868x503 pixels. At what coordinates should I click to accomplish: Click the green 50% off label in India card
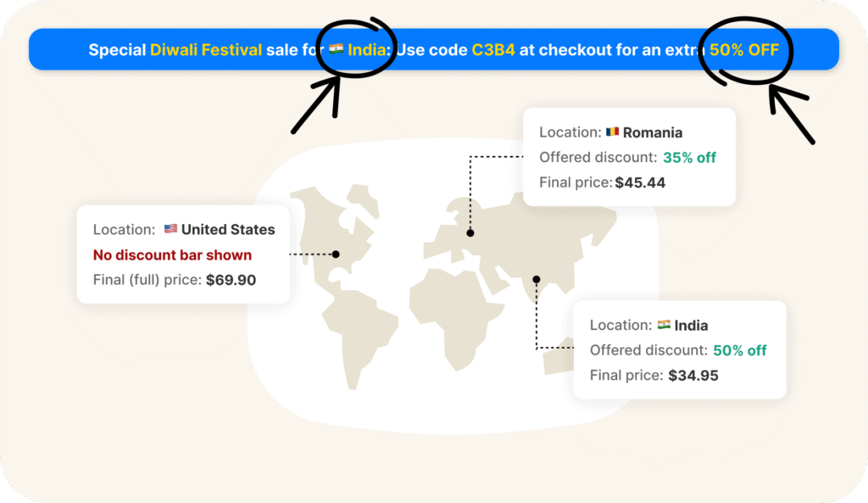click(x=739, y=350)
